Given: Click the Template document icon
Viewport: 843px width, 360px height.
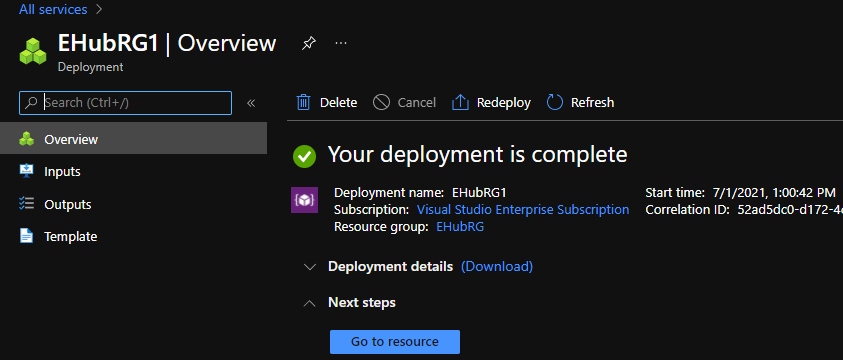Looking at the screenshot, I should tap(26, 236).
